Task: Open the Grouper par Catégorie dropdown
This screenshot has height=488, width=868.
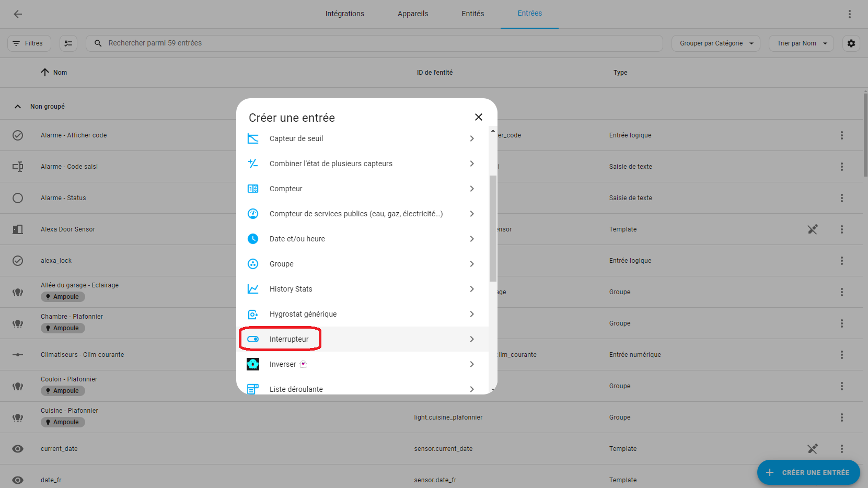Action: [715, 43]
